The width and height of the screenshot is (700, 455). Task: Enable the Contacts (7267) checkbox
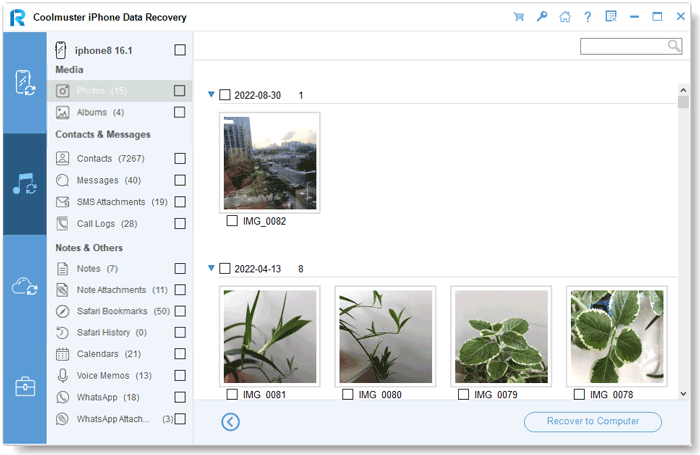180,159
